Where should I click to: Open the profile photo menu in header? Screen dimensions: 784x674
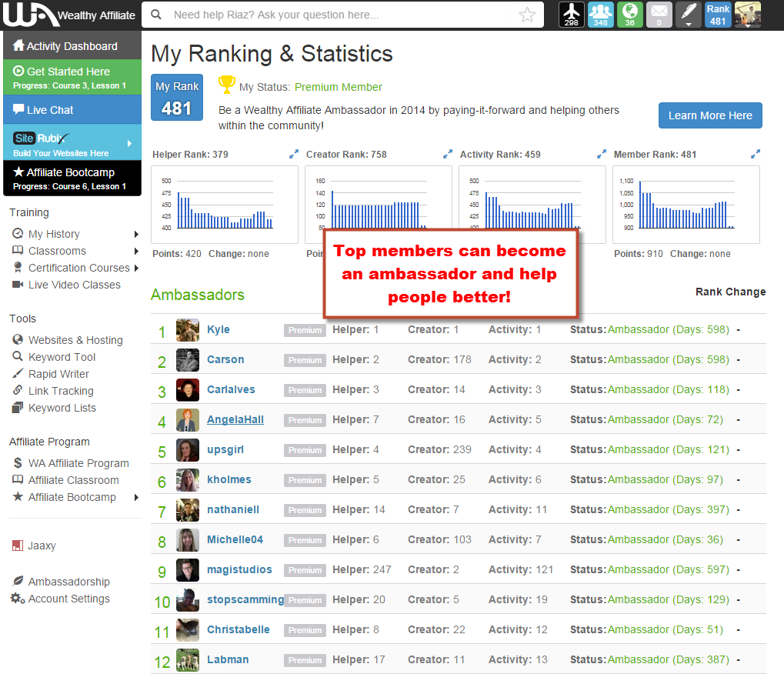coord(748,15)
